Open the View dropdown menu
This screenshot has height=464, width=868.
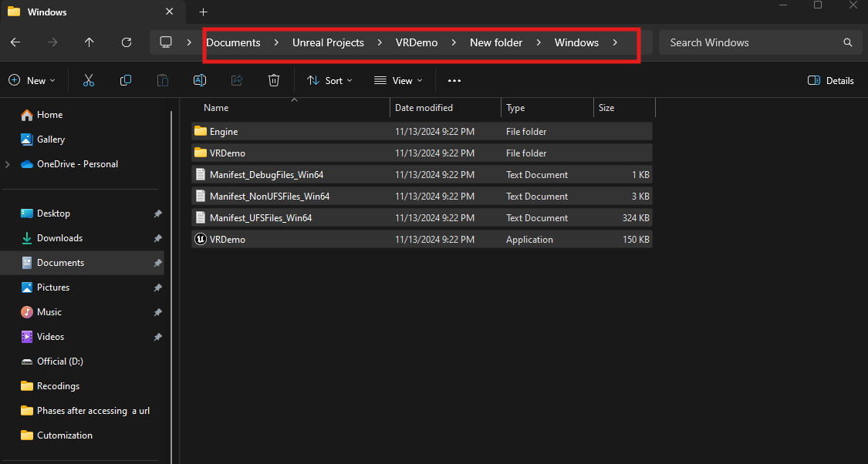[398, 80]
